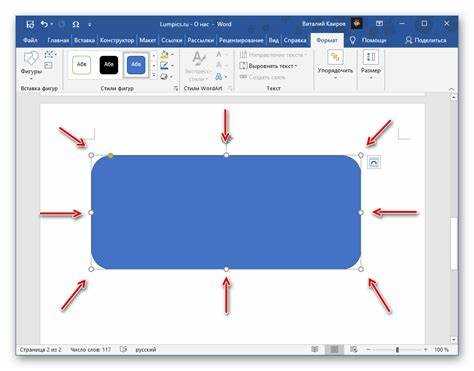Apply the white Абв shape style
Screen dimensions: 474x371
coord(82,64)
